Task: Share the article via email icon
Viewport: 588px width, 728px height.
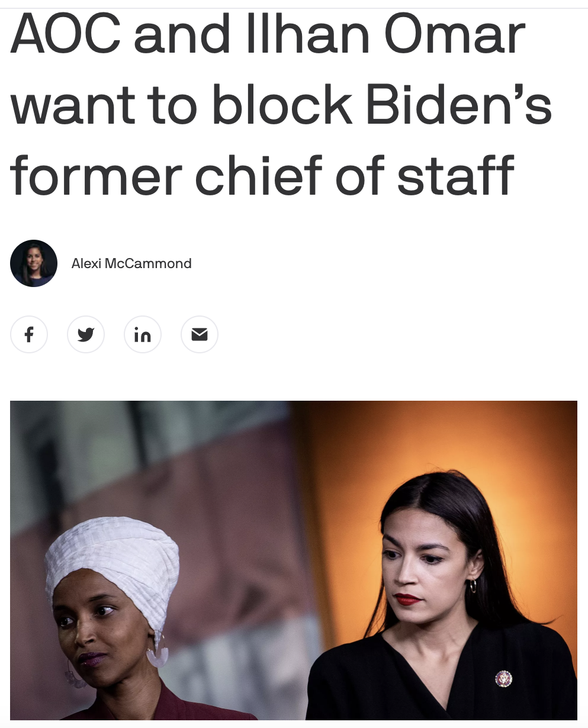Action: coord(200,334)
